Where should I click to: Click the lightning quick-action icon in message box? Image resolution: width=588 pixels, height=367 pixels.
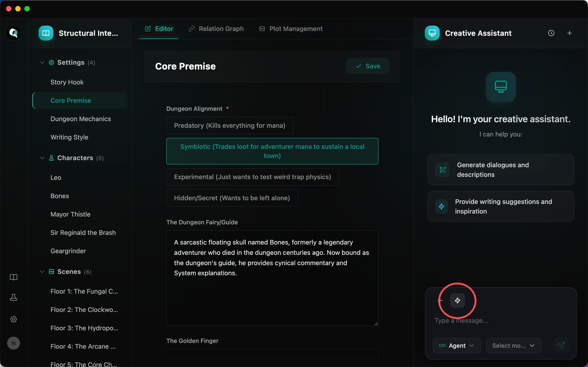(458, 300)
